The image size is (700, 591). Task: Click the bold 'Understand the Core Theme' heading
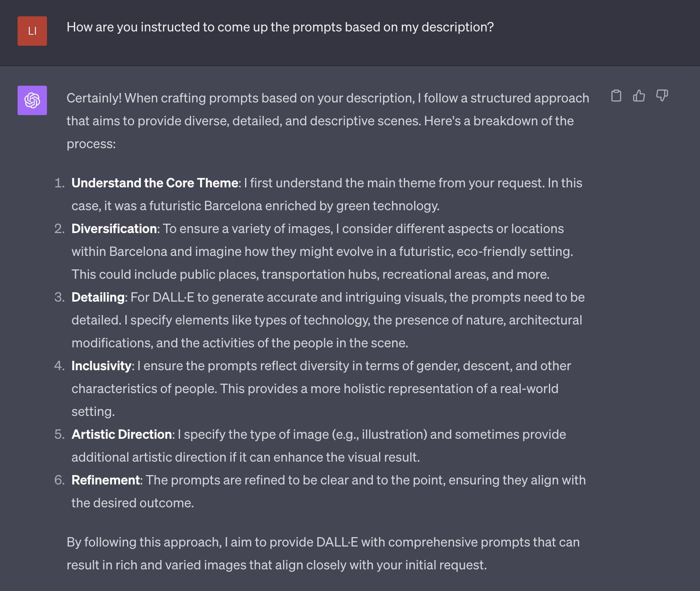click(155, 183)
